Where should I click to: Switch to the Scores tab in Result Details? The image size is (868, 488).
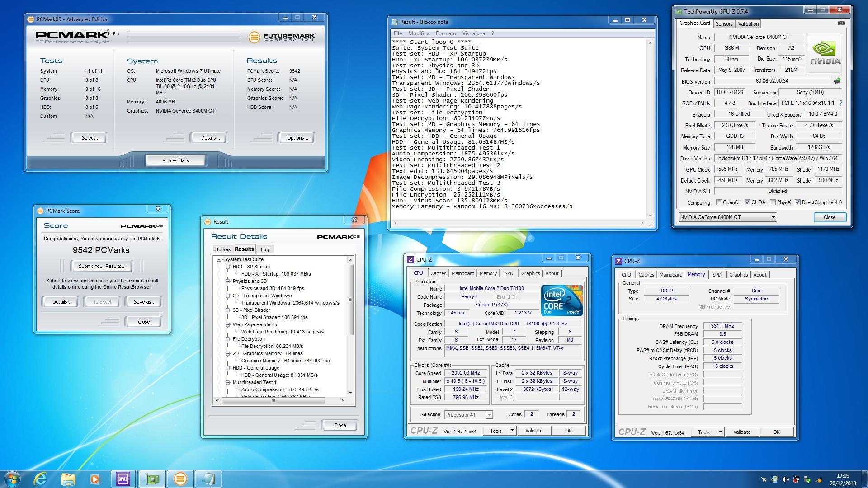223,249
